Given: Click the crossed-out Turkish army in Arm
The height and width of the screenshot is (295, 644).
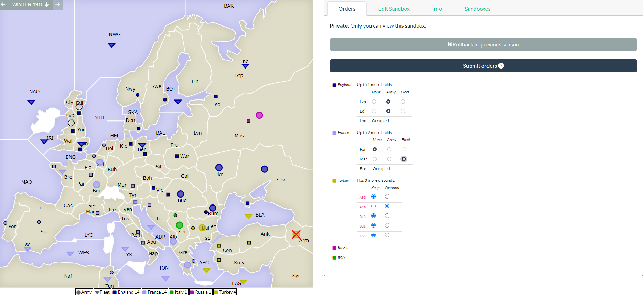Looking at the screenshot, I should (296, 234).
